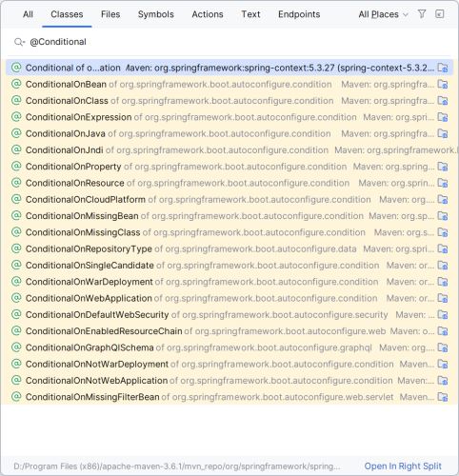The image size is (459, 476).
Task: Click library folder icon on ConditionalOnResource row
Action: pyautogui.click(x=443, y=184)
